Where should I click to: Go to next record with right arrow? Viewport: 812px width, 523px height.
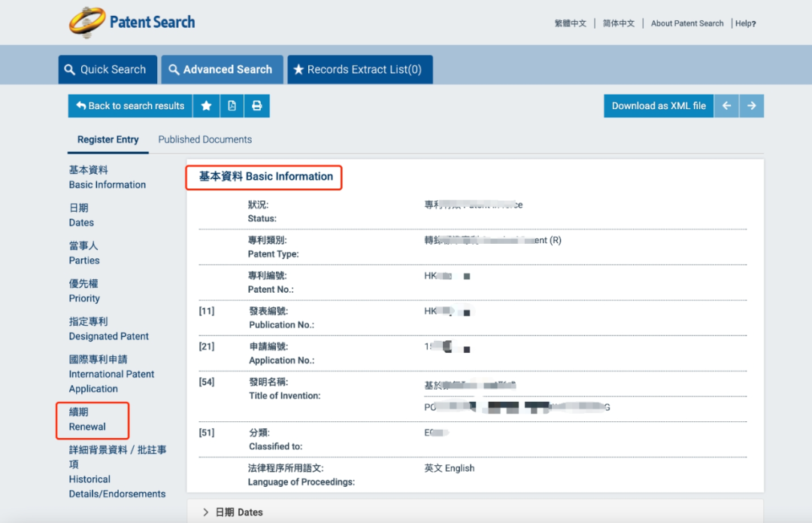(x=751, y=106)
